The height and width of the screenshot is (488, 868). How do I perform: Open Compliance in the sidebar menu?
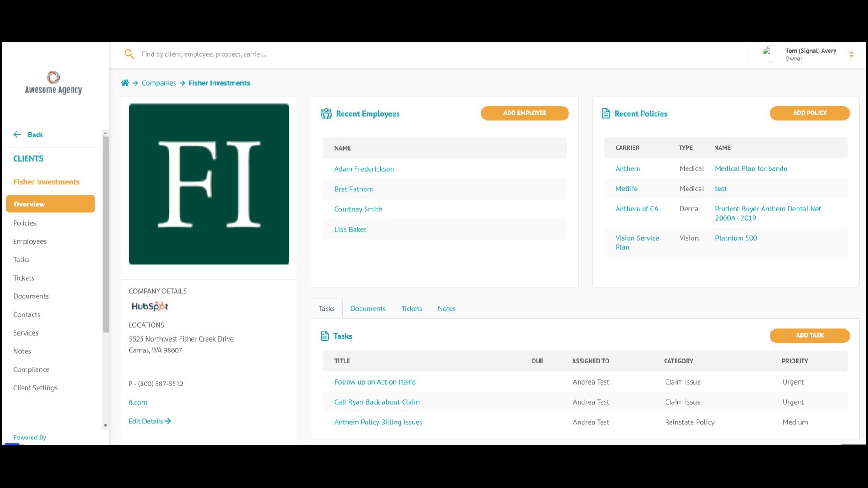click(31, 369)
